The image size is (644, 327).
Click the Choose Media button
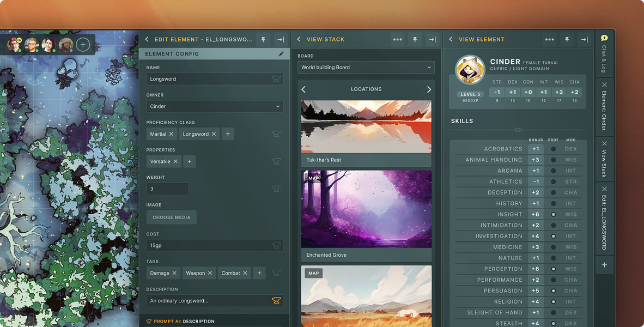click(x=171, y=217)
